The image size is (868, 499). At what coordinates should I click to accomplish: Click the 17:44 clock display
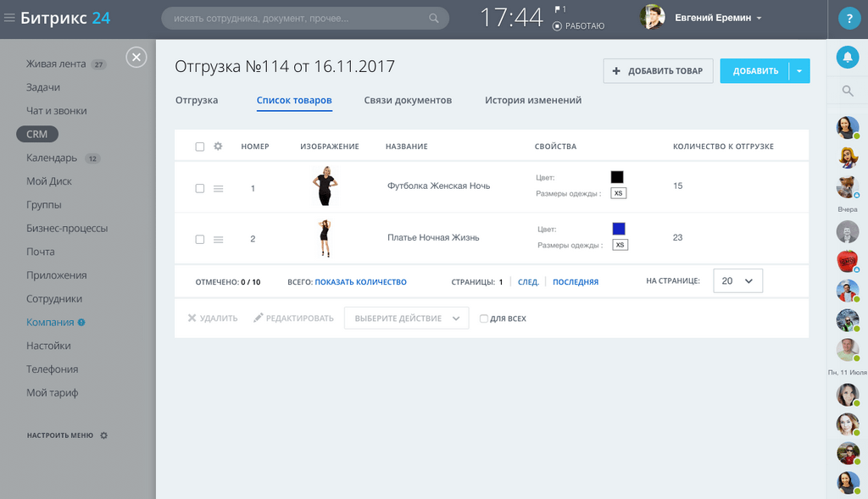pyautogui.click(x=511, y=18)
